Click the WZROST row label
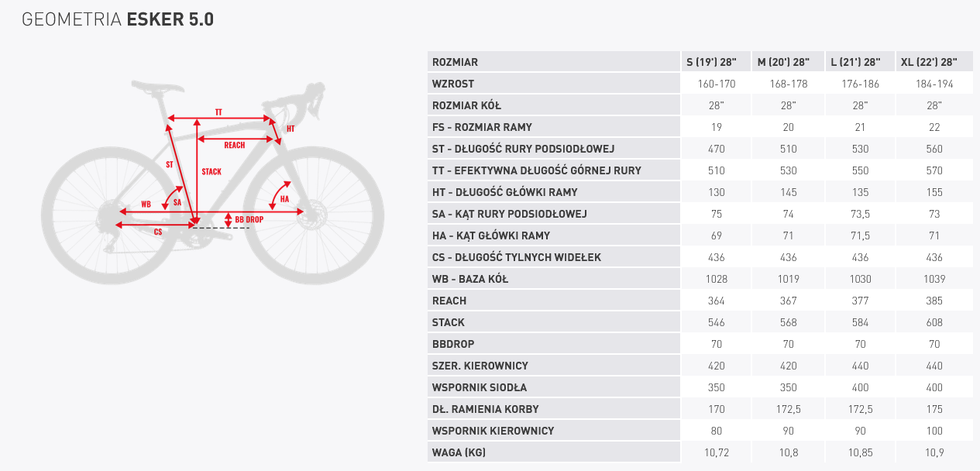This screenshot has height=471, width=980. (x=453, y=84)
